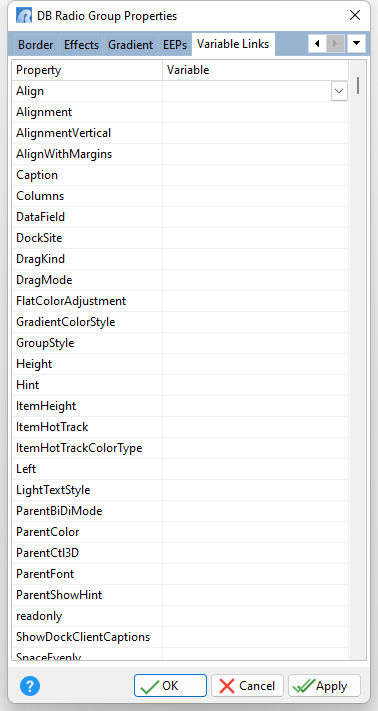Switch to the Gradient tab
The width and height of the screenshot is (378, 711).
point(131,45)
